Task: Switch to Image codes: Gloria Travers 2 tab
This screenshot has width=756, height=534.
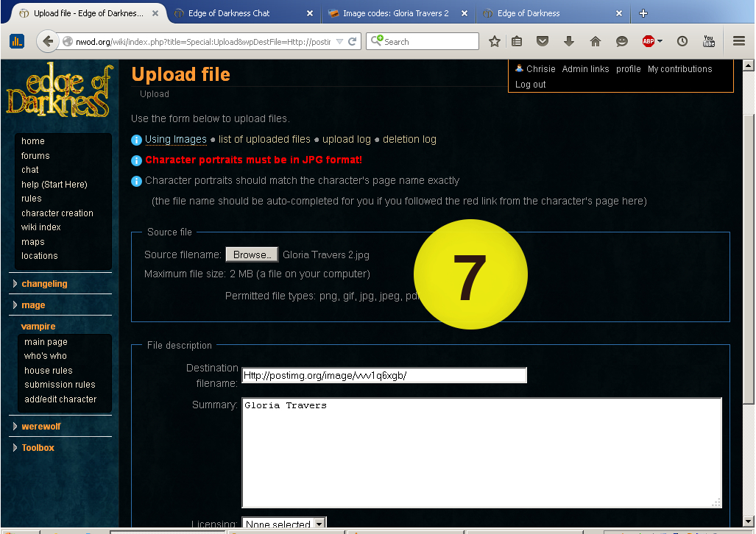Action: [x=395, y=13]
